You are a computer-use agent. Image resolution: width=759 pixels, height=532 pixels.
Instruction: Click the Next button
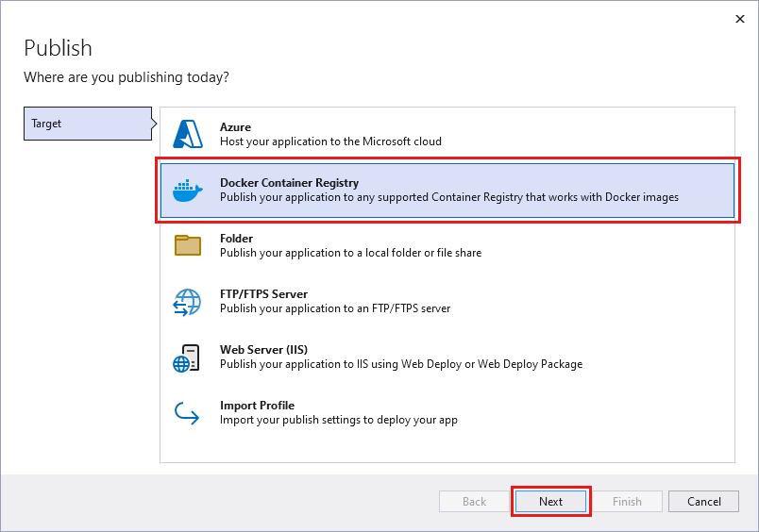coord(551,502)
